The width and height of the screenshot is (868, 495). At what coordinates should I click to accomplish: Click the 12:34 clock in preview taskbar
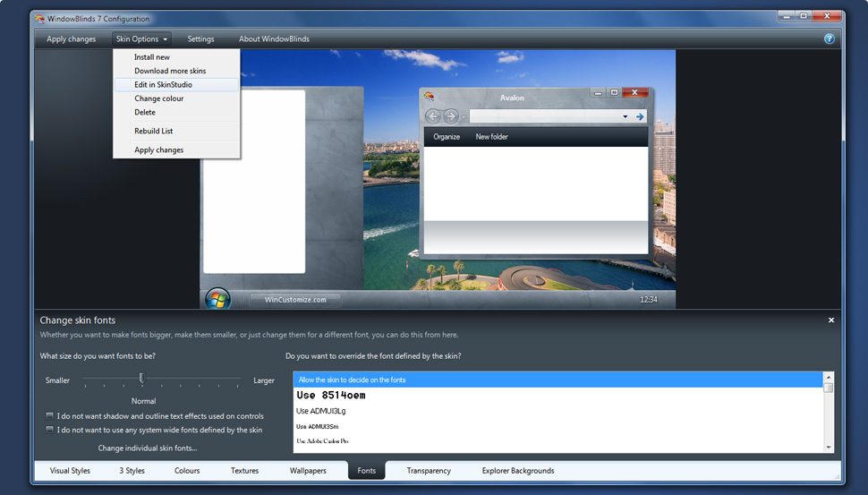click(648, 300)
